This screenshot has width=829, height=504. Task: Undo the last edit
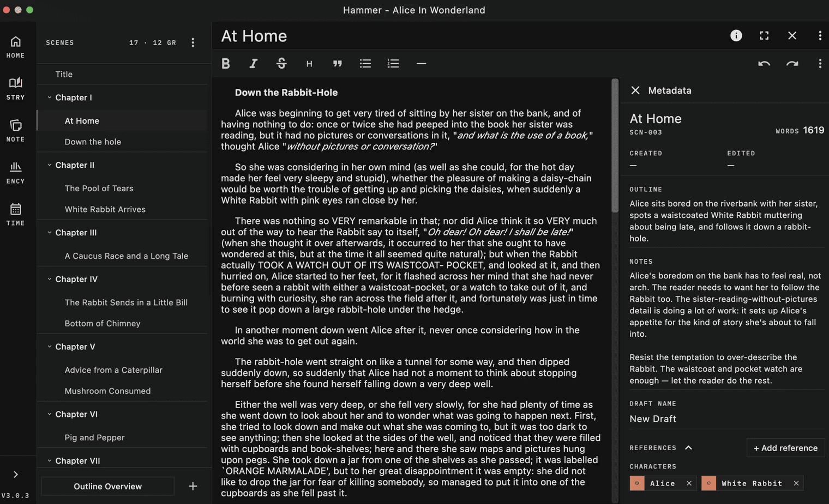coord(764,64)
